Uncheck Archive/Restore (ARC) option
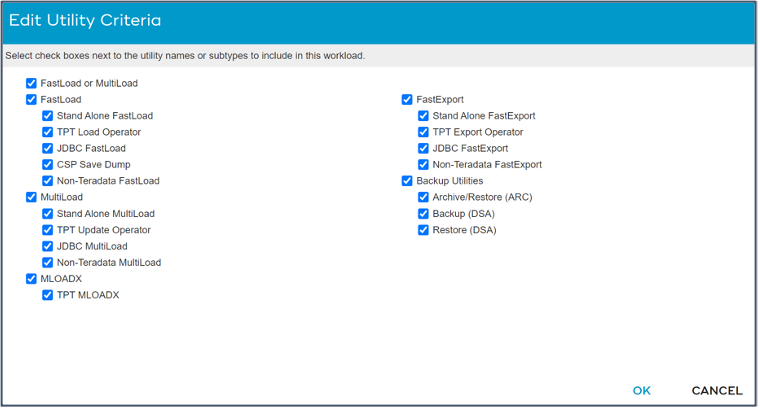This screenshot has width=760, height=408. pyautogui.click(x=423, y=197)
